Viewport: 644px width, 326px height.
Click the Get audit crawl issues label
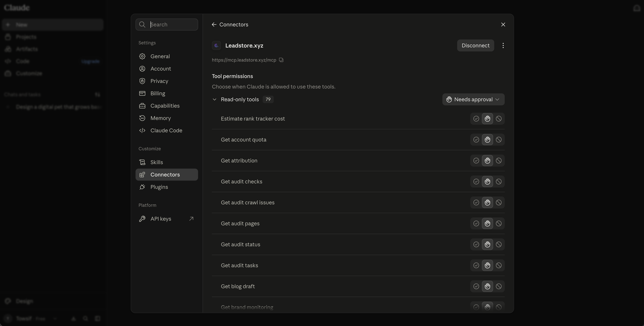247,202
